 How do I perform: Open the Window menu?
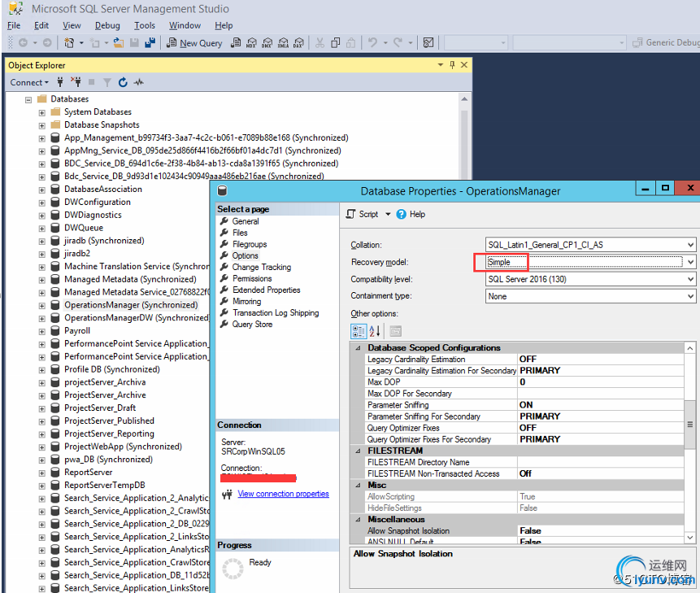pyautogui.click(x=185, y=25)
